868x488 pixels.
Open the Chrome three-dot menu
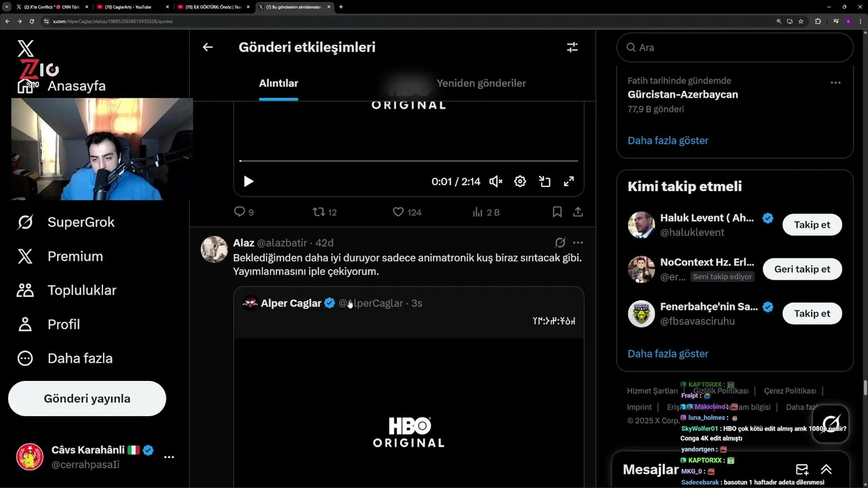(x=860, y=21)
